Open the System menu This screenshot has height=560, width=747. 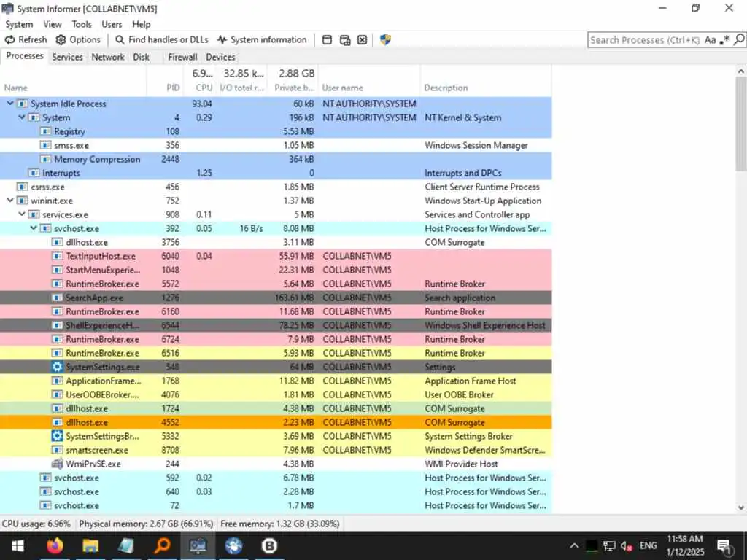tap(19, 24)
